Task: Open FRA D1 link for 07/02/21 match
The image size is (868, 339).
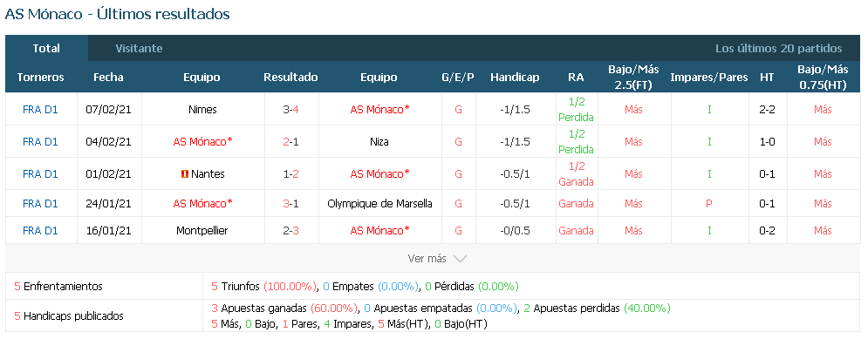Action: pos(40,110)
